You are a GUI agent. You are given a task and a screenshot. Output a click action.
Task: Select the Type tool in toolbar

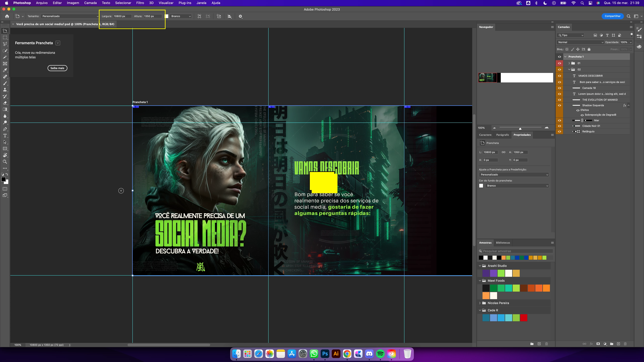coord(5,136)
